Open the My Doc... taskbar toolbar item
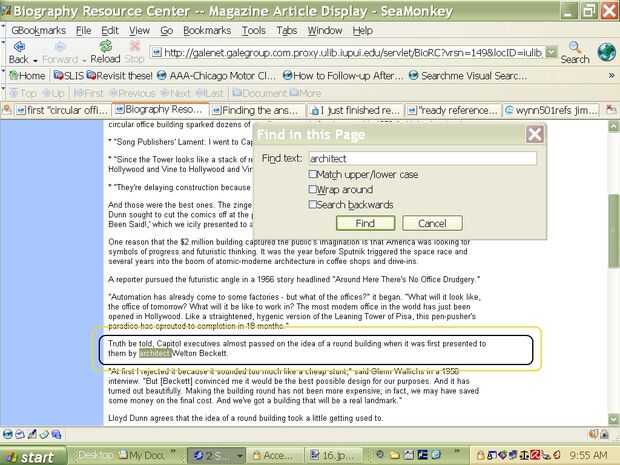This screenshot has width=620, height=465. [142, 456]
